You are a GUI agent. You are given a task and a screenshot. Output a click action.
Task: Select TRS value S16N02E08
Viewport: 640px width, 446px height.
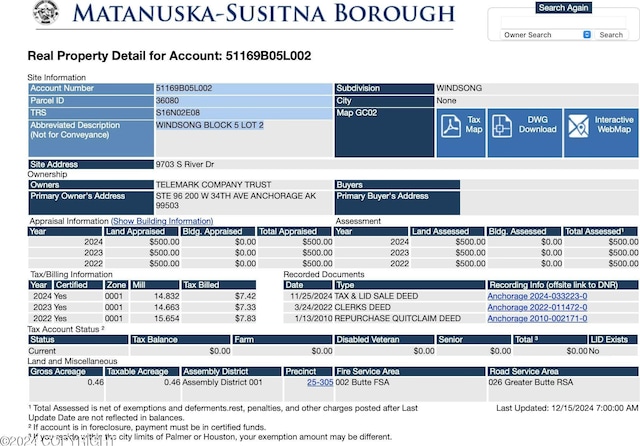coord(178,113)
